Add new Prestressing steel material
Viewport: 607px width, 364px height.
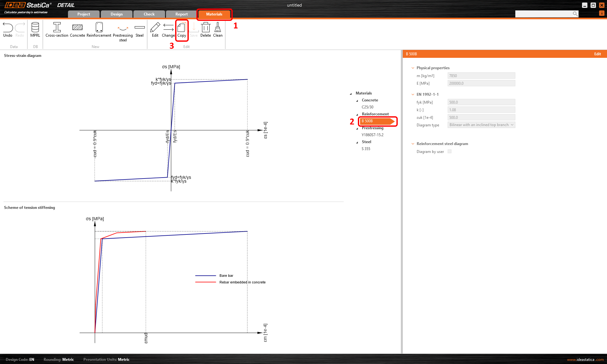click(123, 28)
